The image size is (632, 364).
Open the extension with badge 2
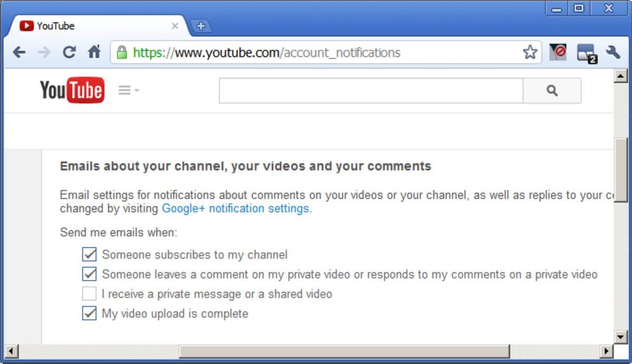pos(586,53)
